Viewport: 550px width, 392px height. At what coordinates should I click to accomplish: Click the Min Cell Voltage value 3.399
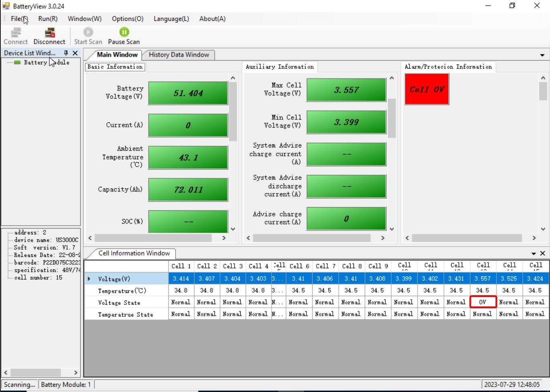346,122
